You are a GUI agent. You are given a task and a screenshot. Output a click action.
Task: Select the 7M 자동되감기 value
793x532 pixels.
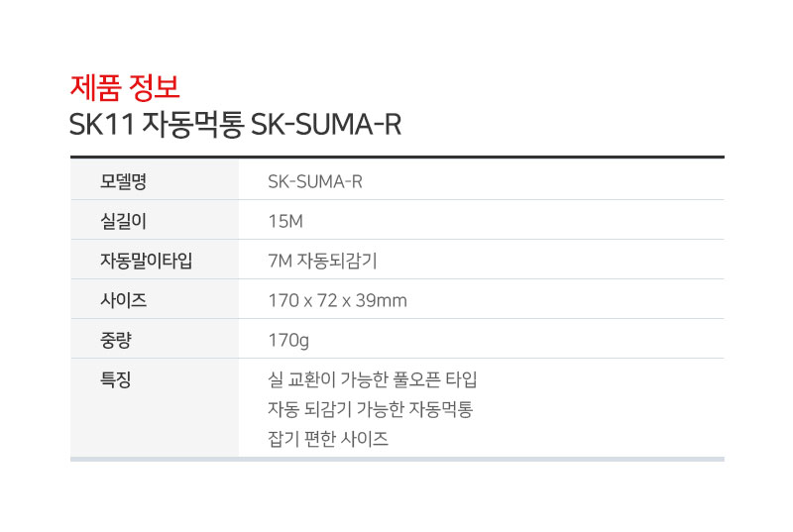click(x=323, y=261)
